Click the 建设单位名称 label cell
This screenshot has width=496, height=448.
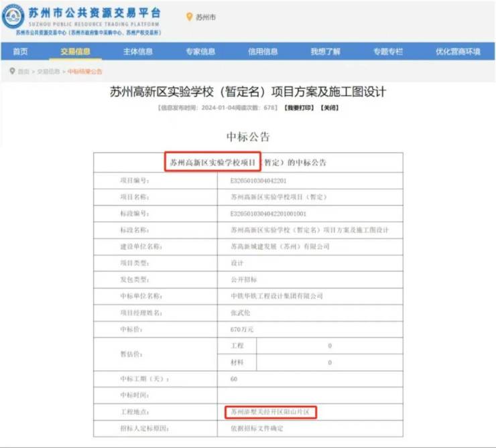tap(156, 246)
